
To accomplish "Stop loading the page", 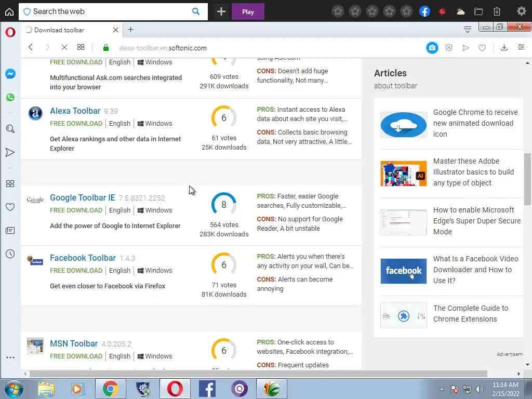I will [x=64, y=47].
